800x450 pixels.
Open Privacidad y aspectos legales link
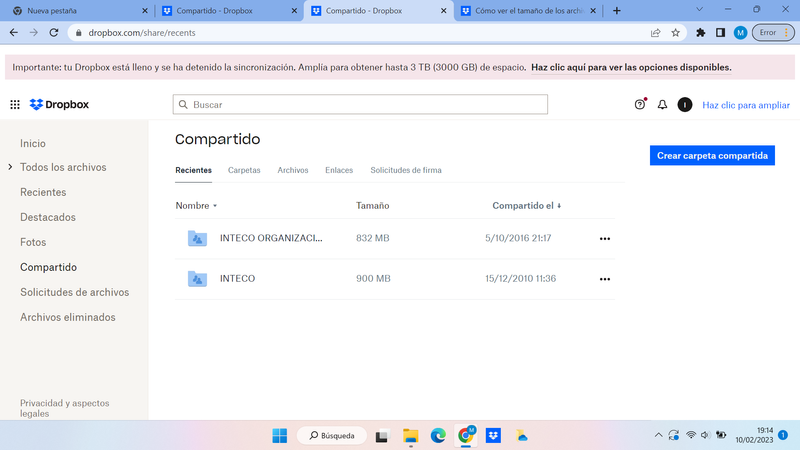coord(64,408)
